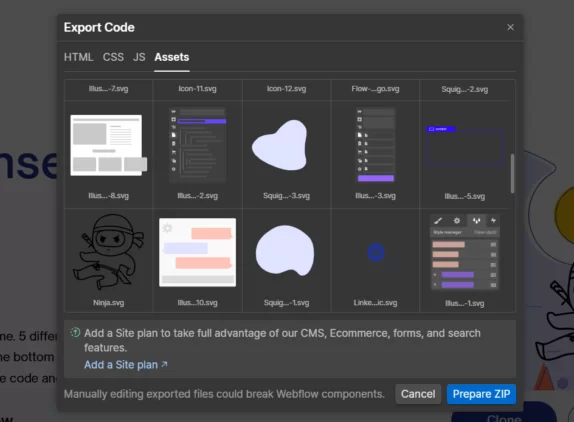Screen dimensions: 574x422
Task: Click the Squig...-2.svg file name
Action: pos(465,89)
